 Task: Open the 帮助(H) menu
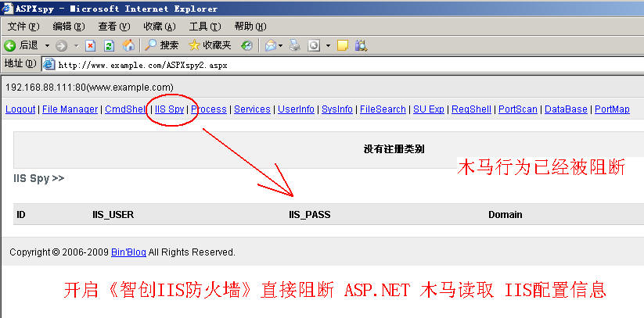coord(250,27)
